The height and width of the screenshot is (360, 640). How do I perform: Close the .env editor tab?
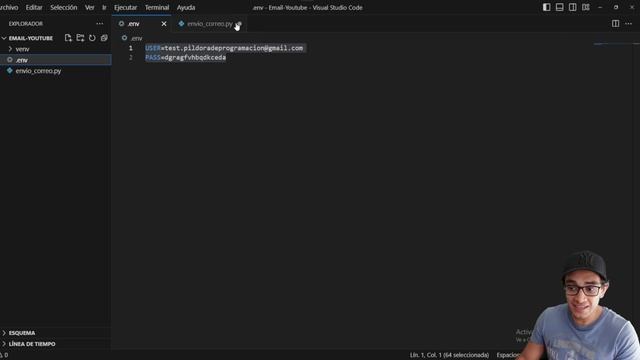pos(164,24)
